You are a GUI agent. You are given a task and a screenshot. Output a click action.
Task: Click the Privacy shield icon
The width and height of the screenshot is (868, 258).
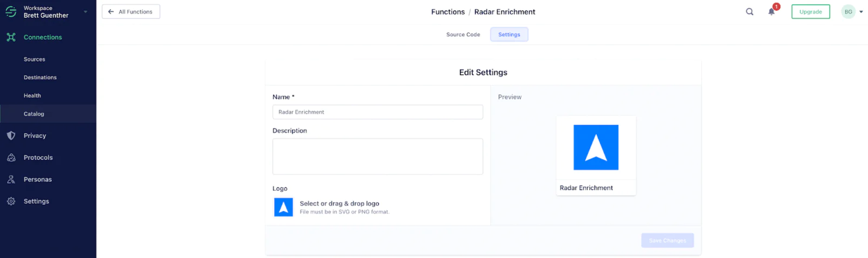pyautogui.click(x=11, y=136)
